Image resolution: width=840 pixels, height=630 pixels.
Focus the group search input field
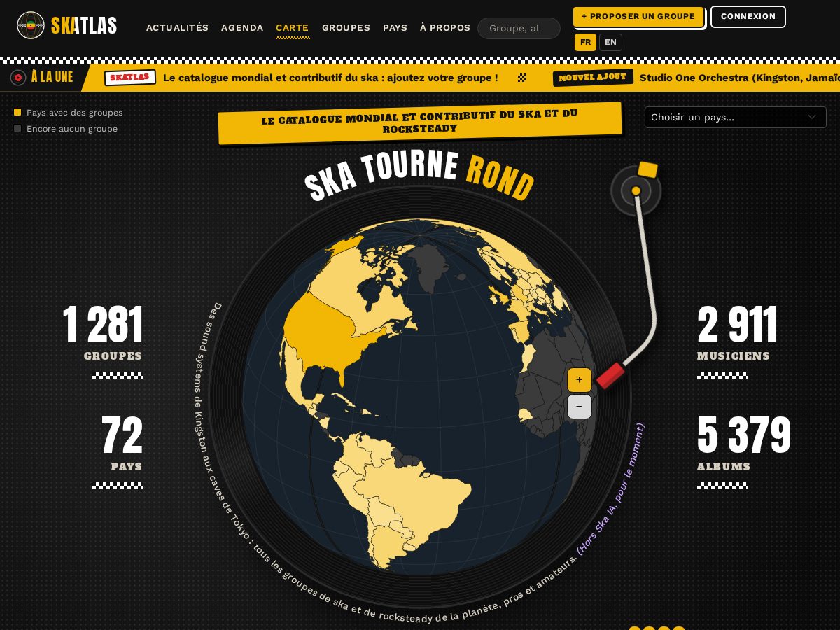click(519, 28)
